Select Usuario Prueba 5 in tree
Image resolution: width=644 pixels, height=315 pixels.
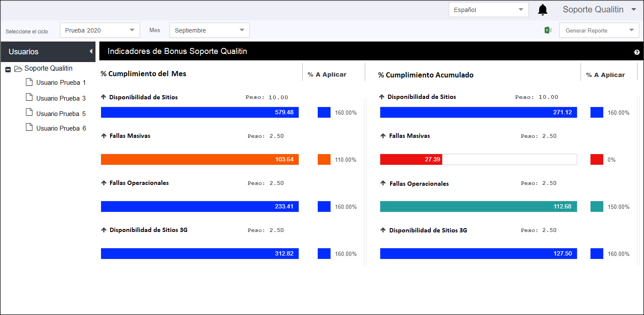[61, 113]
